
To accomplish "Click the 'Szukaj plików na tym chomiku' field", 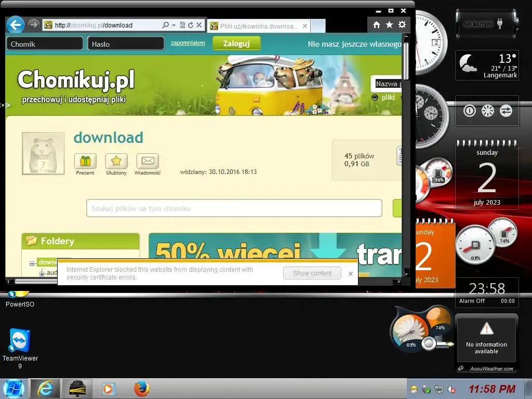I will 234,208.
